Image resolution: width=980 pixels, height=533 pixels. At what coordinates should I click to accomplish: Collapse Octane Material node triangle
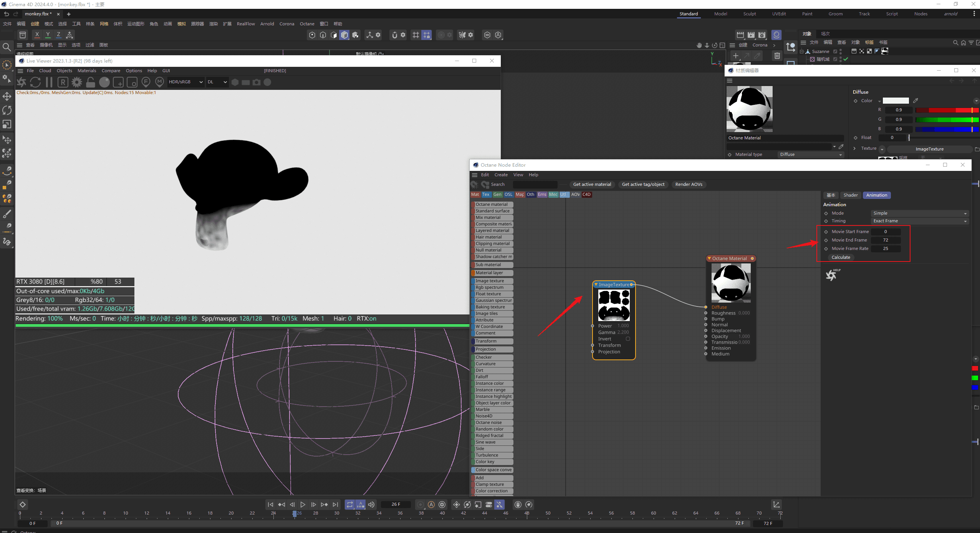(x=709, y=258)
